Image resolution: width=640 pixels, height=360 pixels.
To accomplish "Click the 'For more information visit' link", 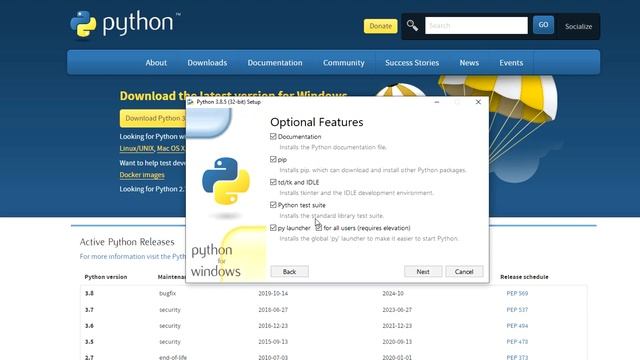I will click(x=133, y=256).
